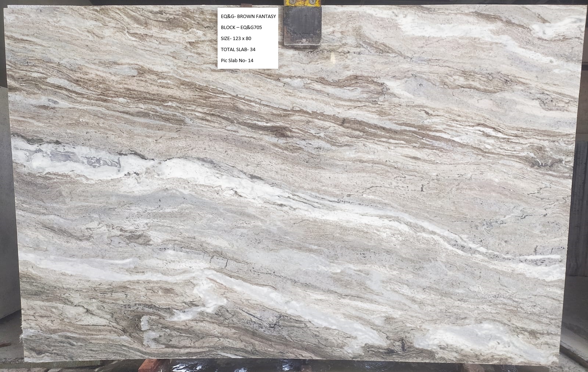Click the wet reflective floor below the slab
The height and width of the screenshot is (372, 588).
[294, 366]
